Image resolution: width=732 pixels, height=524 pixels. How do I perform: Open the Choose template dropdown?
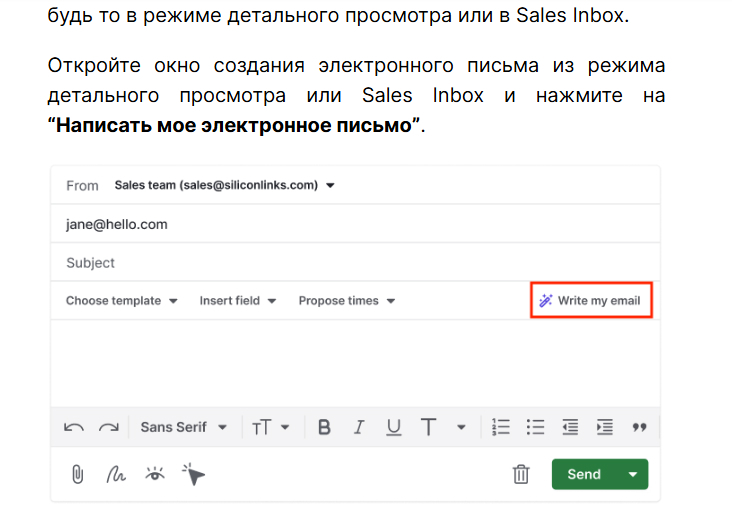(x=121, y=301)
